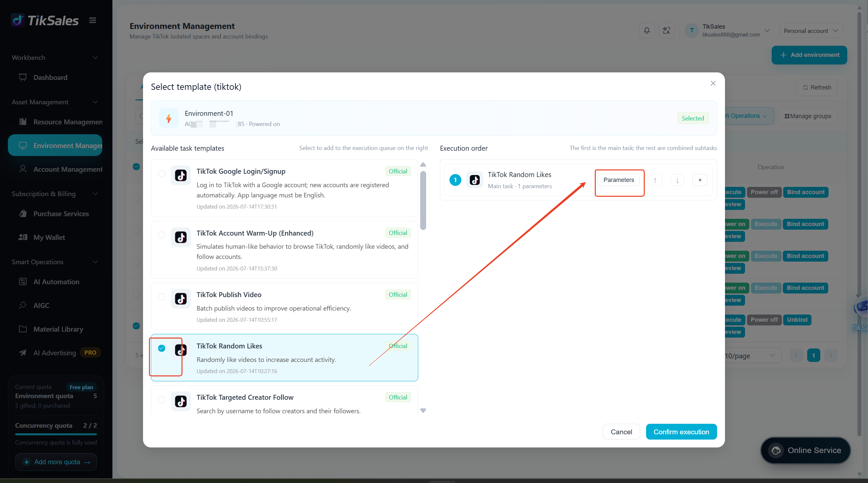This screenshot has width=868, height=483.
Task: Open the Personal account dropdown
Action: (811, 31)
